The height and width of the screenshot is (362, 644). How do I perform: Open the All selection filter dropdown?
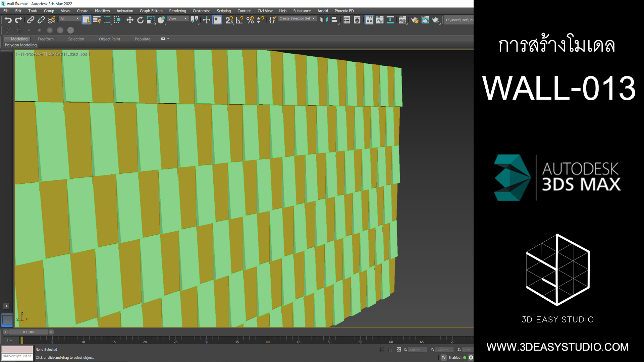pyautogui.click(x=70, y=19)
